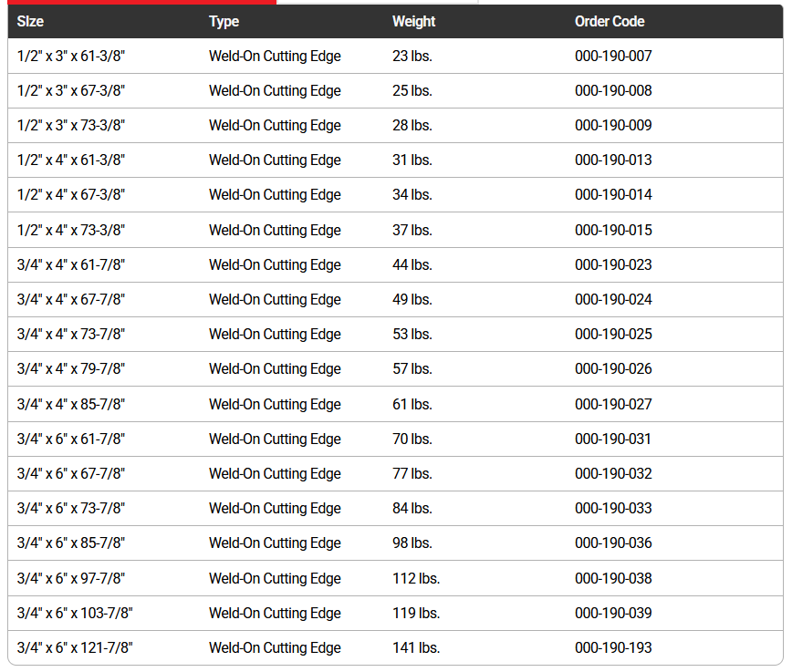Select order code 000-190-007
Image resolution: width=792 pixels, height=672 pixels.
coord(613,57)
